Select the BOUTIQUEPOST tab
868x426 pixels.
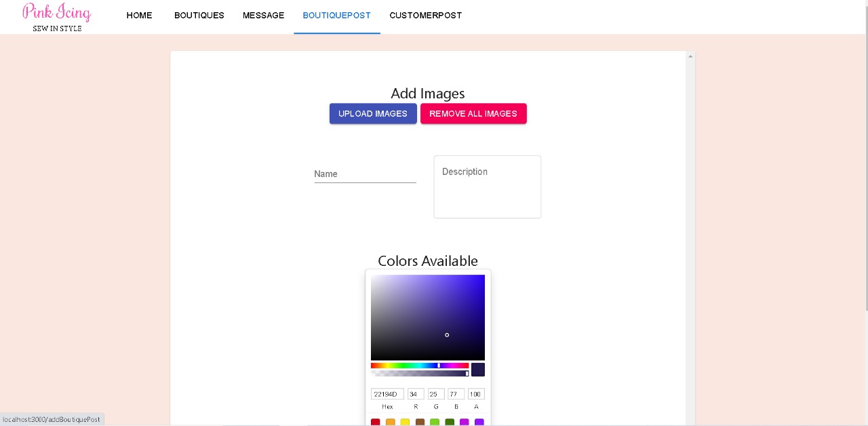[337, 16]
